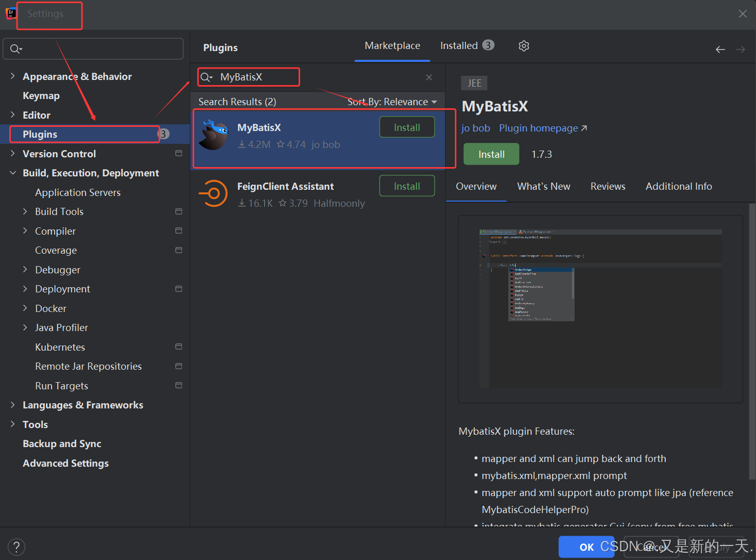The image size is (756, 560).
Task: Expand Languages & Frameworks section
Action: coord(12,405)
